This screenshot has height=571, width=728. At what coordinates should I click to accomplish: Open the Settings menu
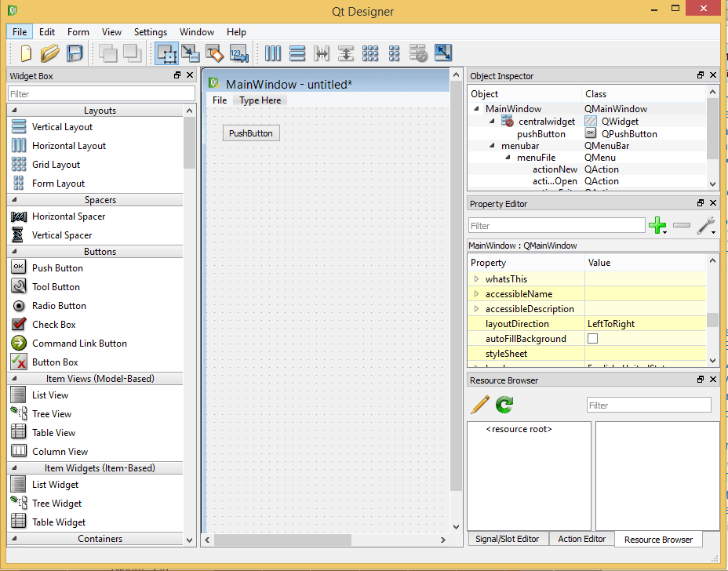coord(150,32)
